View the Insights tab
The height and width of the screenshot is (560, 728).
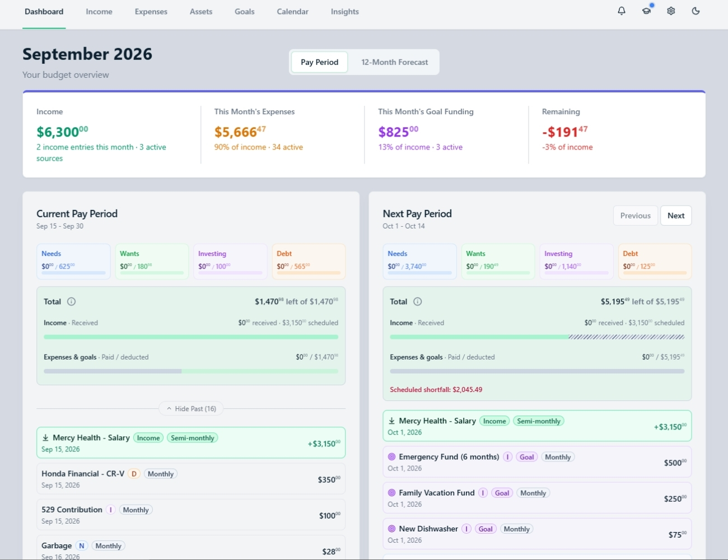(x=345, y=12)
